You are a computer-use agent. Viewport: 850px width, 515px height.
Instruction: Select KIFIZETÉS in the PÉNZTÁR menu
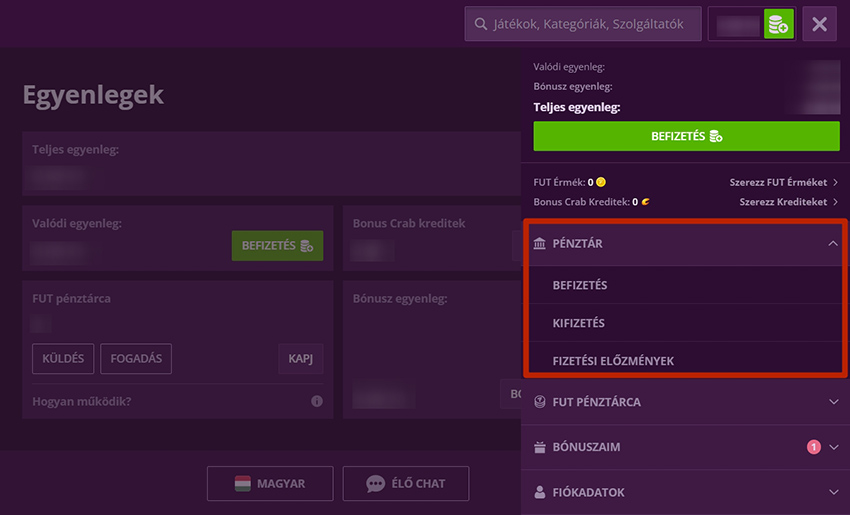click(x=578, y=324)
